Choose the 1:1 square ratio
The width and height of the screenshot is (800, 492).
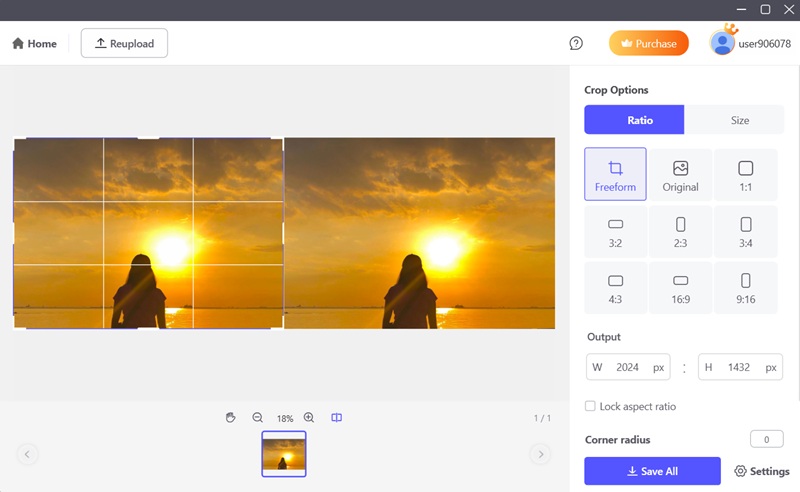coord(745,174)
